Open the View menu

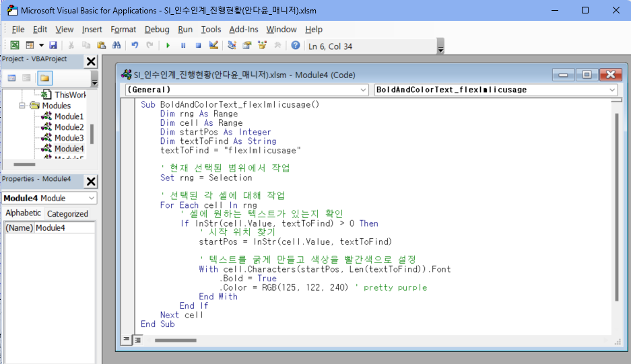(x=65, y=30)
